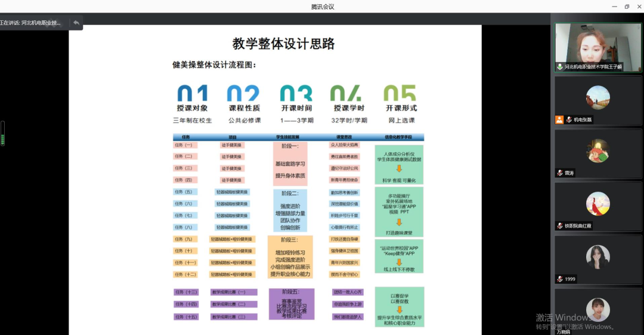Viewport: 644px width, 335px height.
Task: Click participant name 河北机电职业技术学院王子涵
Action: (593, 67)
